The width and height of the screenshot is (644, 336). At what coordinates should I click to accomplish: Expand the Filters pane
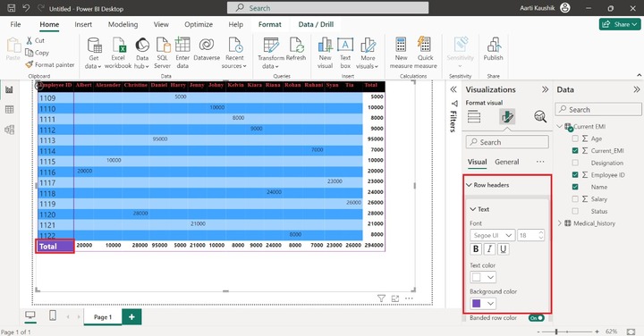pos(453,89)
